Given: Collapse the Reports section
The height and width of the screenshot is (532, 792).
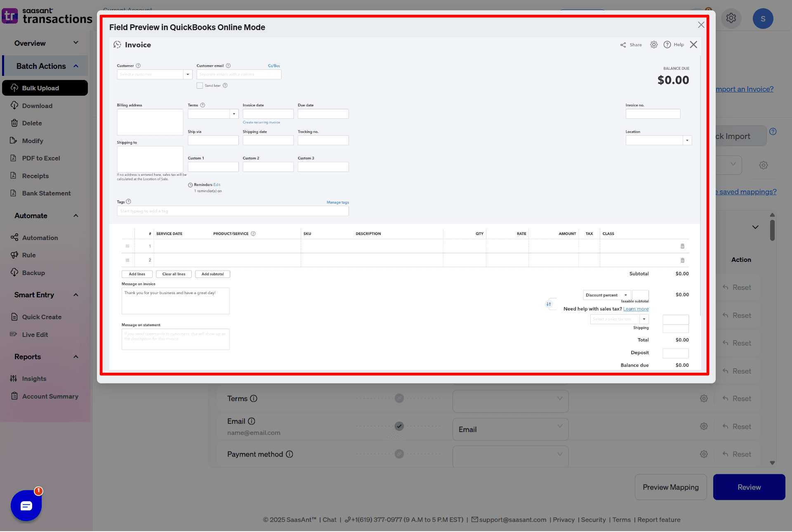Looking at the screenshot, I should coord(76,357).
